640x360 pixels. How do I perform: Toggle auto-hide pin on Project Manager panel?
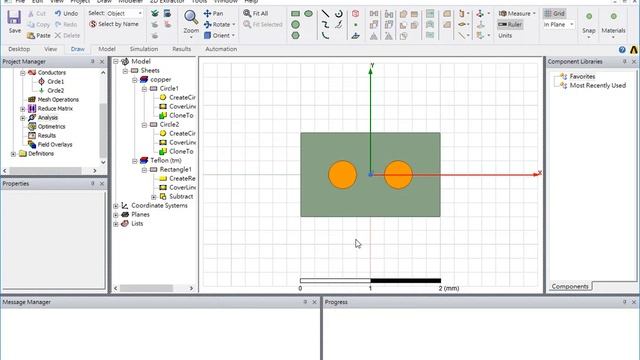pos(93,61)
